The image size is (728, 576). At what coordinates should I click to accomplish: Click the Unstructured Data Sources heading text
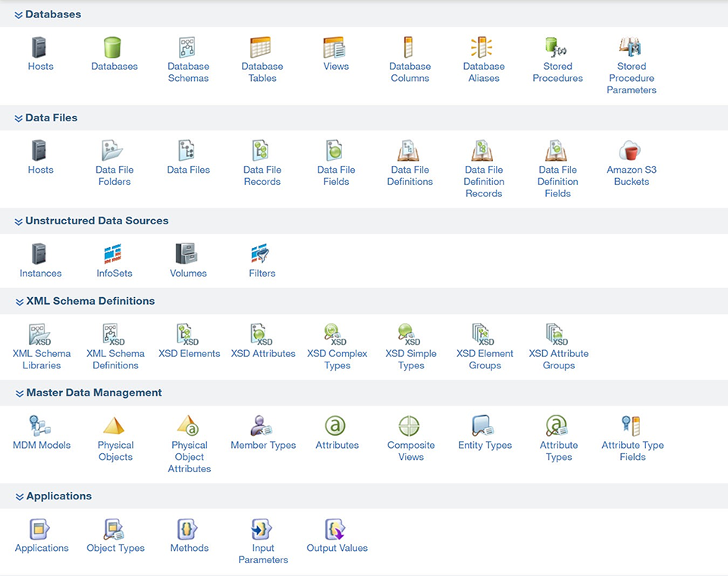click(96, 221)
